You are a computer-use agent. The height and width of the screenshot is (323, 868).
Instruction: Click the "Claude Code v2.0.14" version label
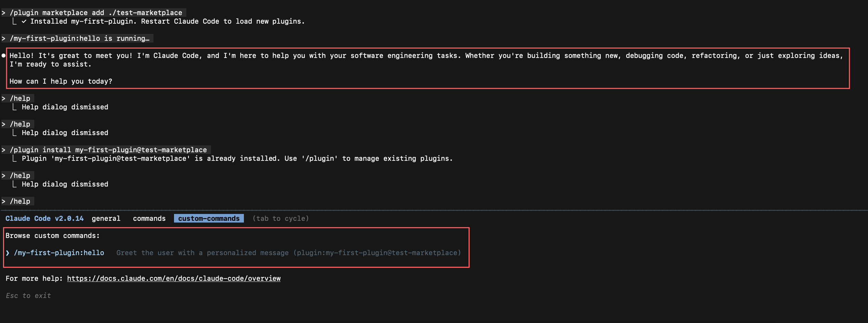[x=45, y=218]
